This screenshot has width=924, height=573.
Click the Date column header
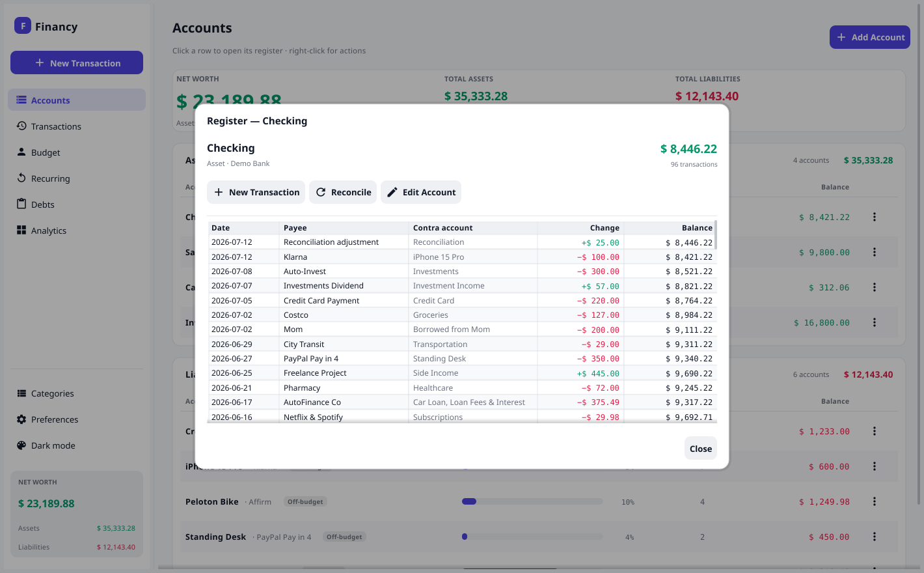pos(244,228)
